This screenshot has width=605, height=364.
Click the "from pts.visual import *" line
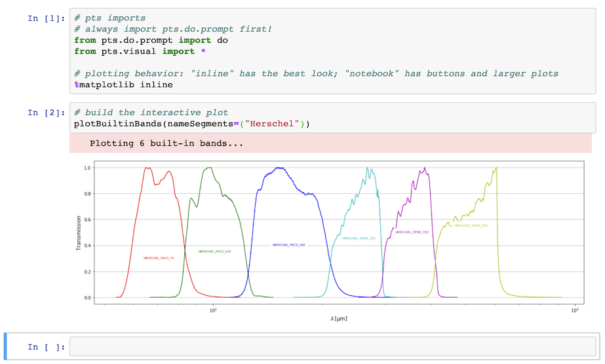coord(140,52)
